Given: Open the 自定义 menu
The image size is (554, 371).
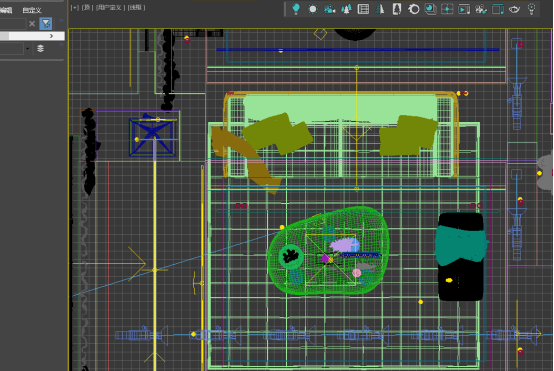Looking at the screenshot, I should pyautogui.click(x=32, y=10).
